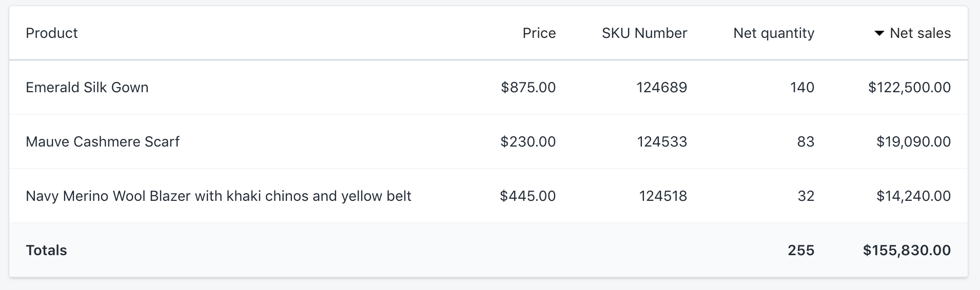980x290 pixels.
Task: Click the $155,830.00 total net sales
Action: coord(907,251)
